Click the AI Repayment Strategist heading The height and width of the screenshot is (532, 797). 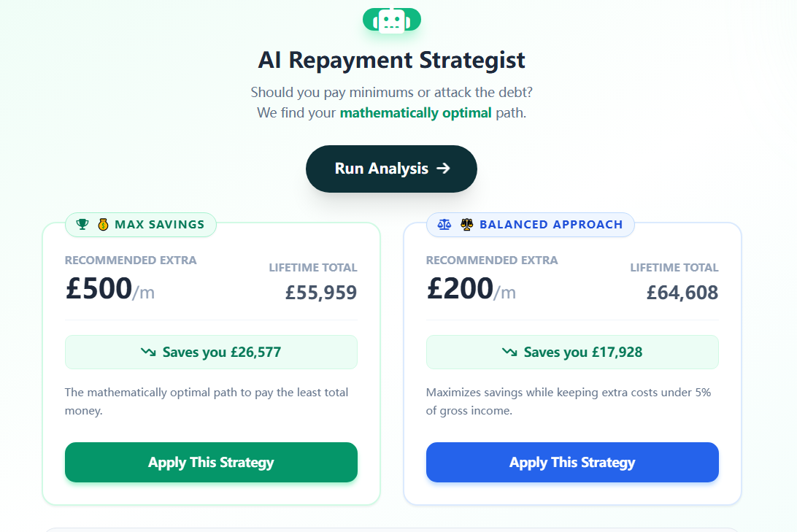click(391, 60)
